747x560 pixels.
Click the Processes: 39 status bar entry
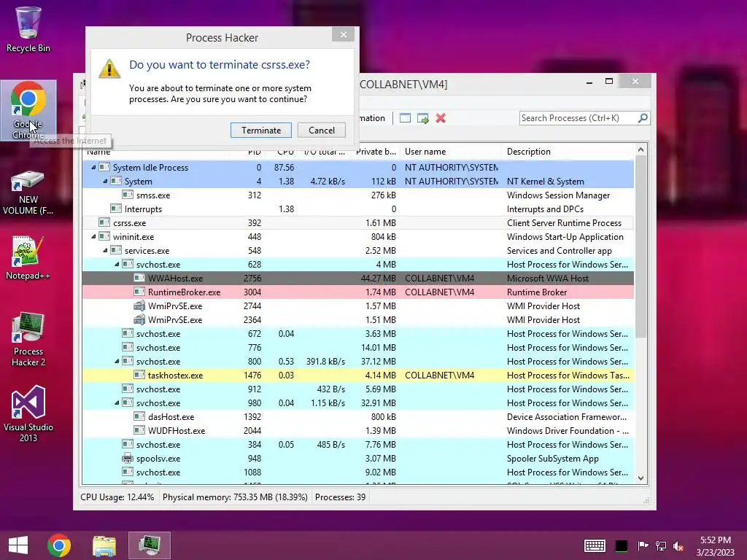tap(340, 497)
